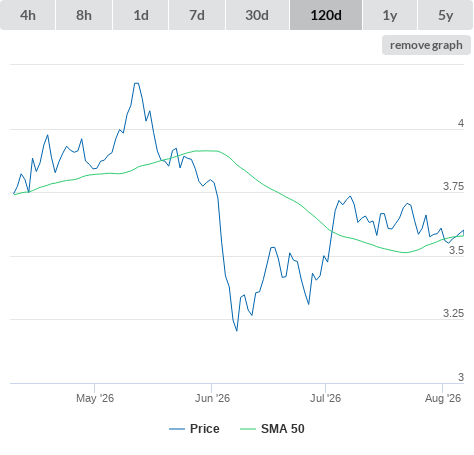Image resolution: width=474 pixels, height=455 pixels.
Task: Toggle the Price series legend label
Action: [x=205, y=429]
